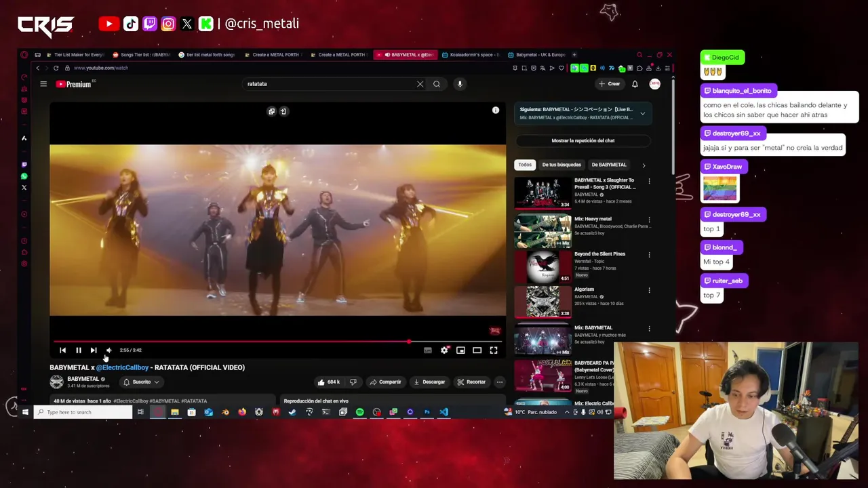Dislike the RATATATA video
The width and height of the screenshot is (868, 488).
tap(353, 382)
